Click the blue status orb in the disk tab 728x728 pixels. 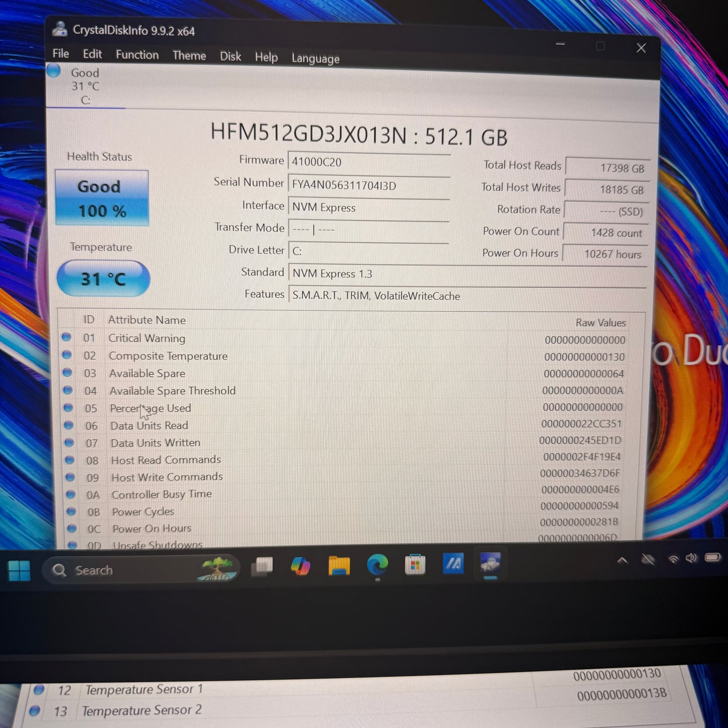tap(54, 71)
